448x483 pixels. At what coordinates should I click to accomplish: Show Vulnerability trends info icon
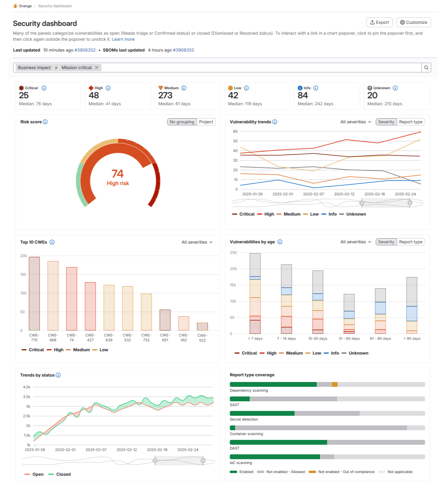click(x=275, y=122)
